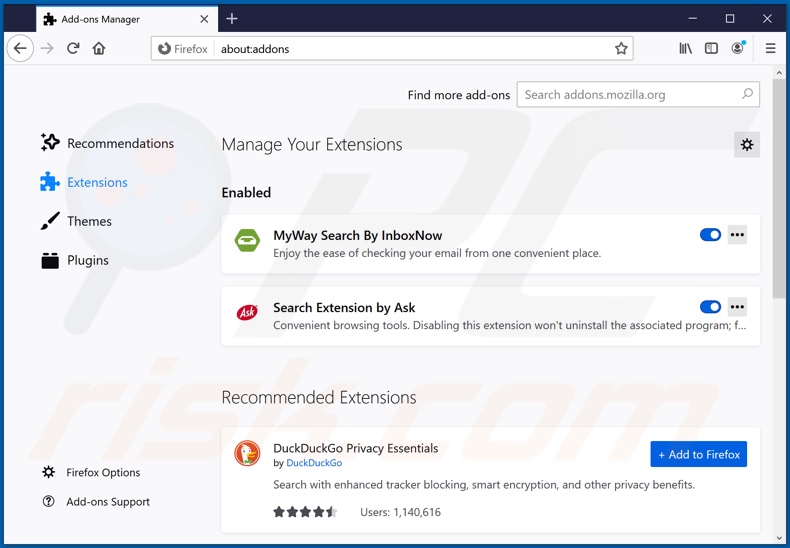790x548 pixels.
Task: Open the Firefox Options link
Action: point(103,472)
